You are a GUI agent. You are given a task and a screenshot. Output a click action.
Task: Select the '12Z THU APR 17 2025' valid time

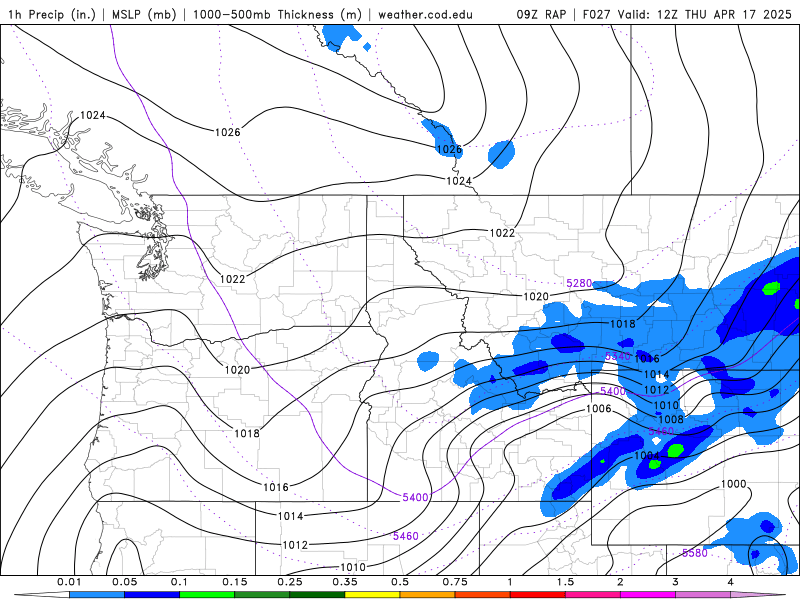tap(724, 14)
